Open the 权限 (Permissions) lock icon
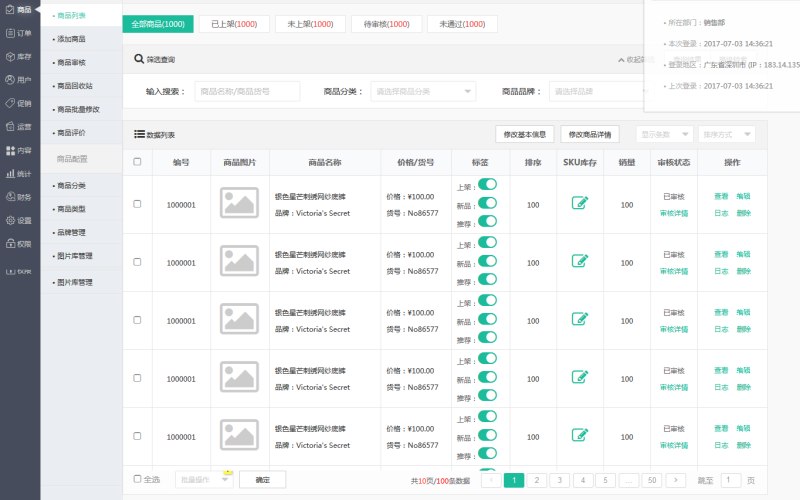This screenshot has width=800, height=500. tap(10, 244)
